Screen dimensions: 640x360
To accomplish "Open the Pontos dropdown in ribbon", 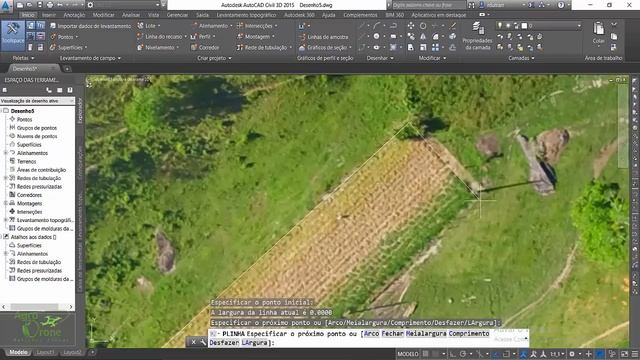I will point(64,37).
